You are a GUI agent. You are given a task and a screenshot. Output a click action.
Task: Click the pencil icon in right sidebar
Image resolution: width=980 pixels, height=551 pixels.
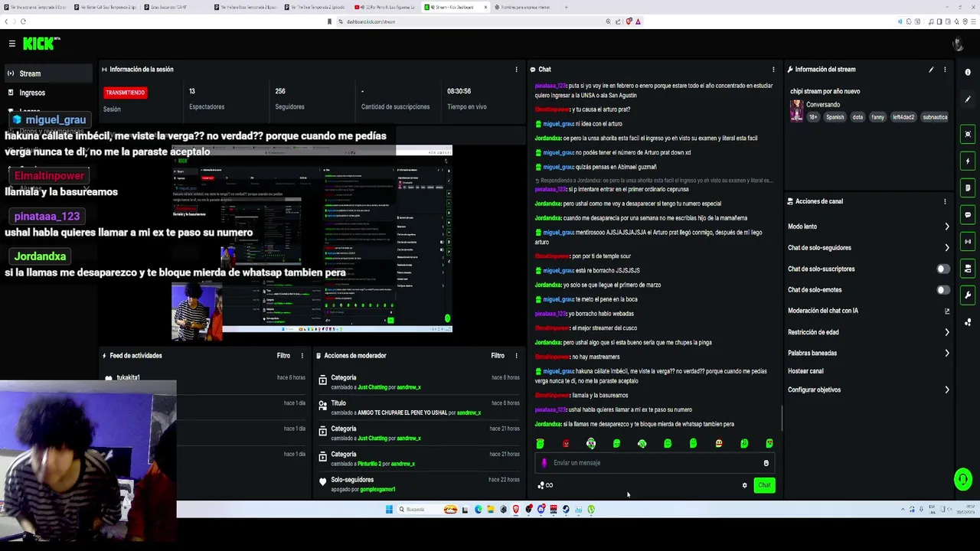click(x=968, y=99)
